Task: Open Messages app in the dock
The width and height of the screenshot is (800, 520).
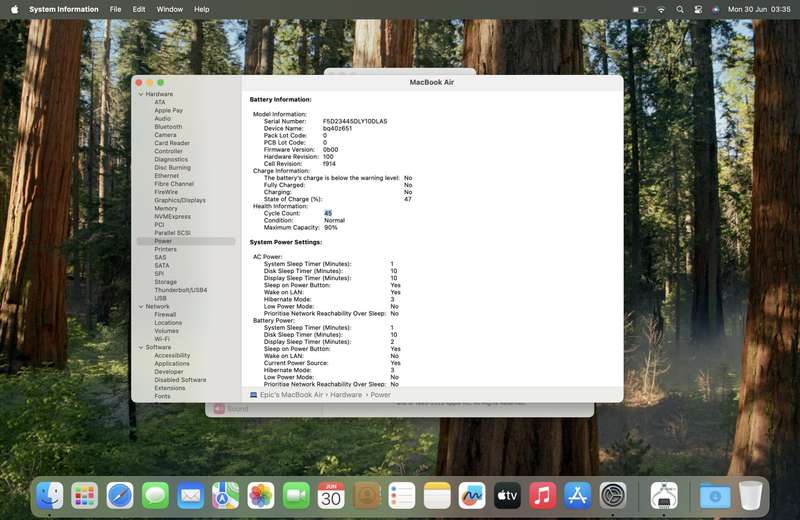Action: [155, 496]
